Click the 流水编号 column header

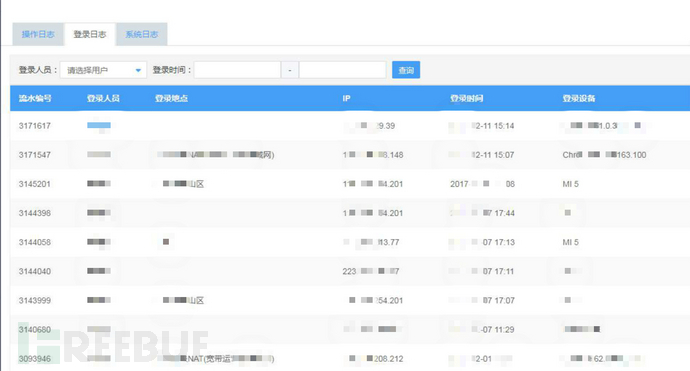[35, 99]
